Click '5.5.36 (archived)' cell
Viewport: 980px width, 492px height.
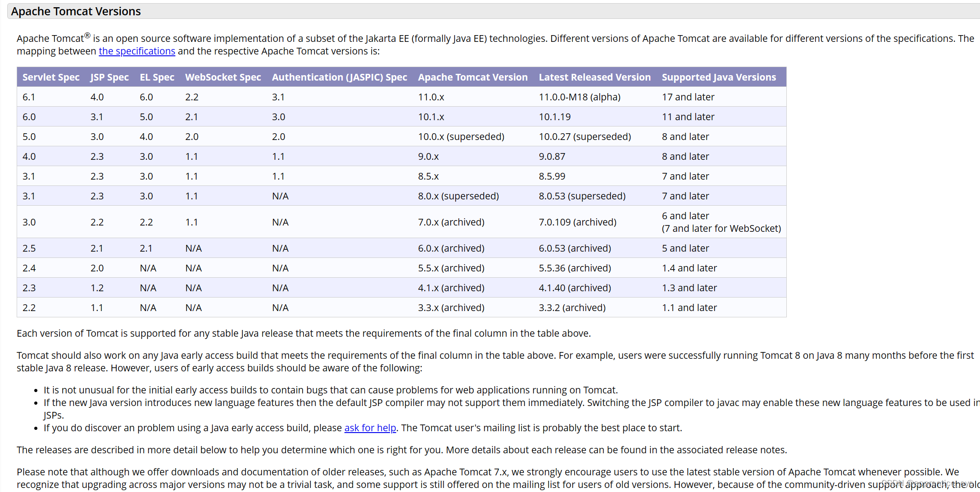point(575,268)
